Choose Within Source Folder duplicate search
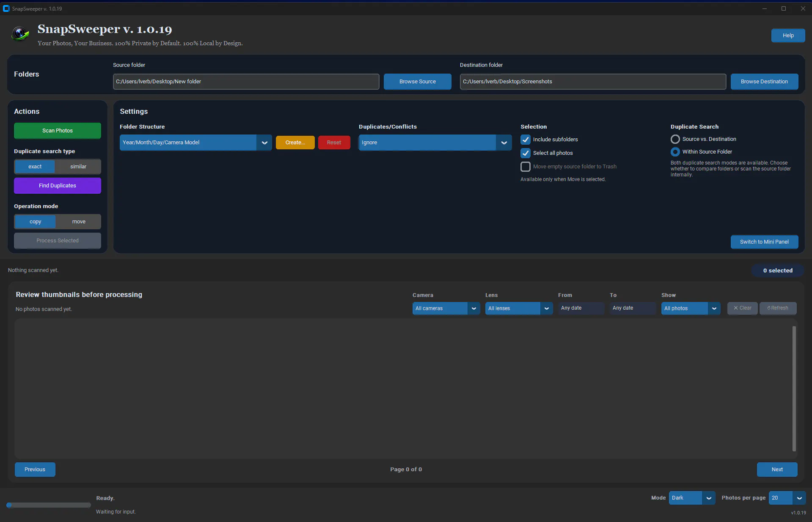The width and height of the screenshot is (812, 522). [x=675, y=152]
